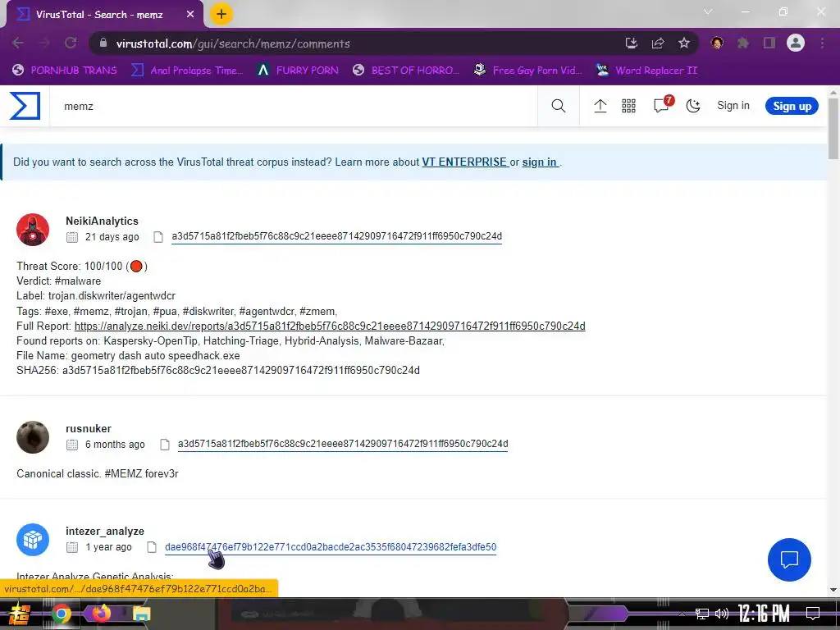Click the network tray icon
This screenshot has width=840, height=630.
point(702,614)
